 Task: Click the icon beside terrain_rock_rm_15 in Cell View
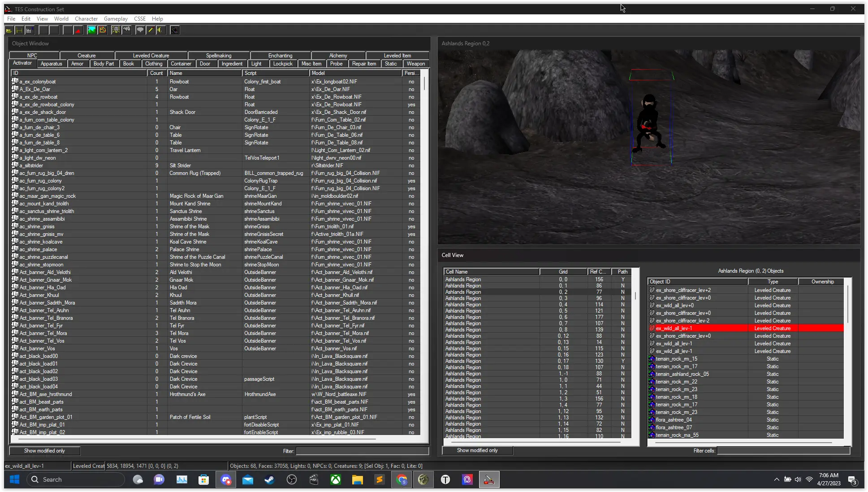point(652,359)
